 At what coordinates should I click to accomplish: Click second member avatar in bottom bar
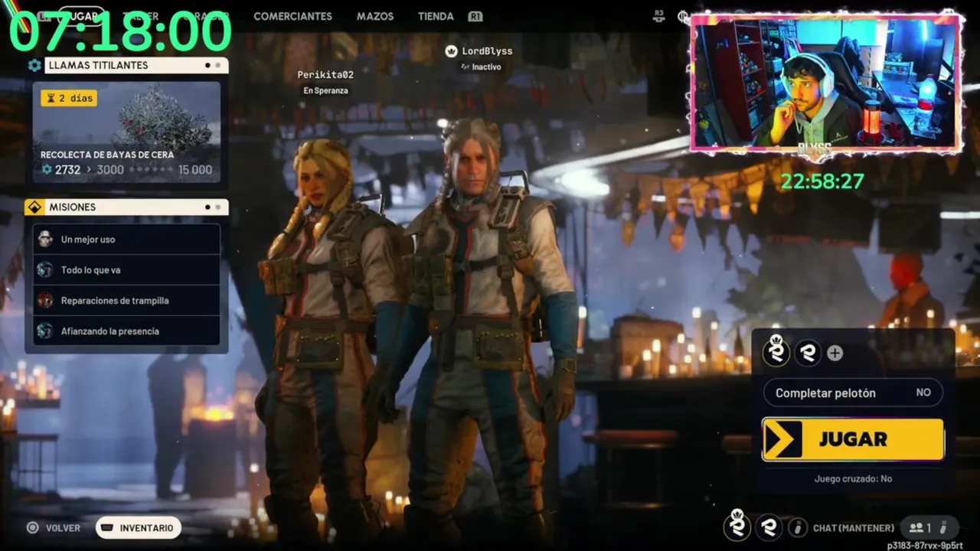coord(769,527)
